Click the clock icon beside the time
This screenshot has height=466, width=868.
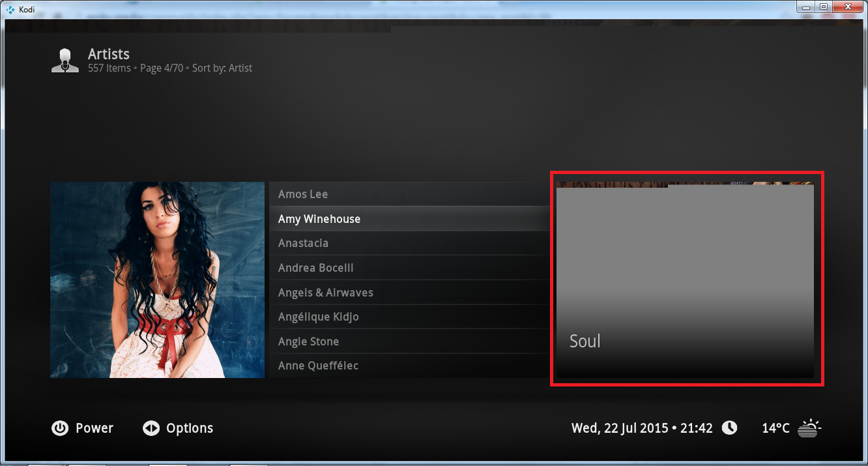(729, 428)
